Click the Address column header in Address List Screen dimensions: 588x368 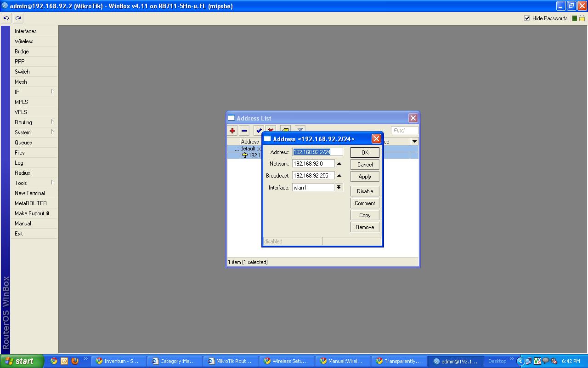point(251,141)
